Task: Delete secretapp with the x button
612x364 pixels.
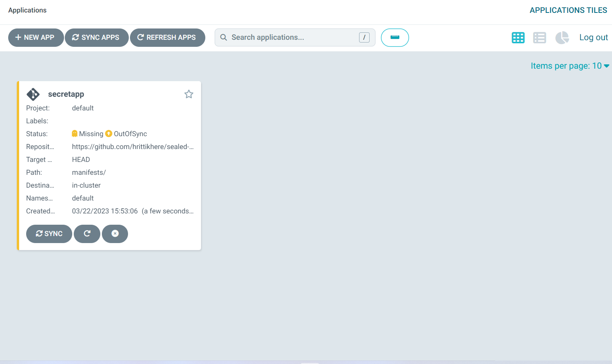Action: point(115,234)
